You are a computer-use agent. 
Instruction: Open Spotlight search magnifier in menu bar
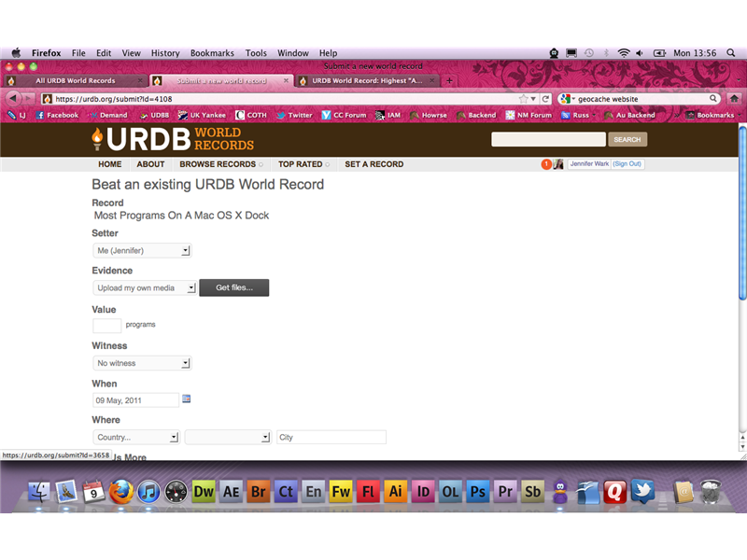pyautogui.click(x=731, y=53)
